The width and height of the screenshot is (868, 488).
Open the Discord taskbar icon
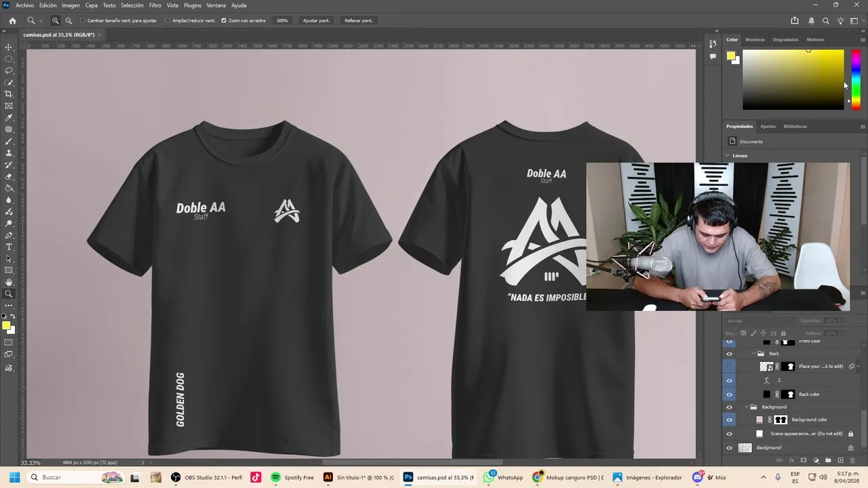point(697,477)
